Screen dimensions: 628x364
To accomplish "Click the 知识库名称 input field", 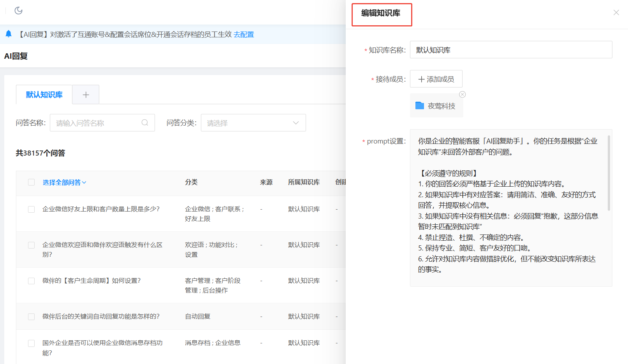I will (511, 50).
